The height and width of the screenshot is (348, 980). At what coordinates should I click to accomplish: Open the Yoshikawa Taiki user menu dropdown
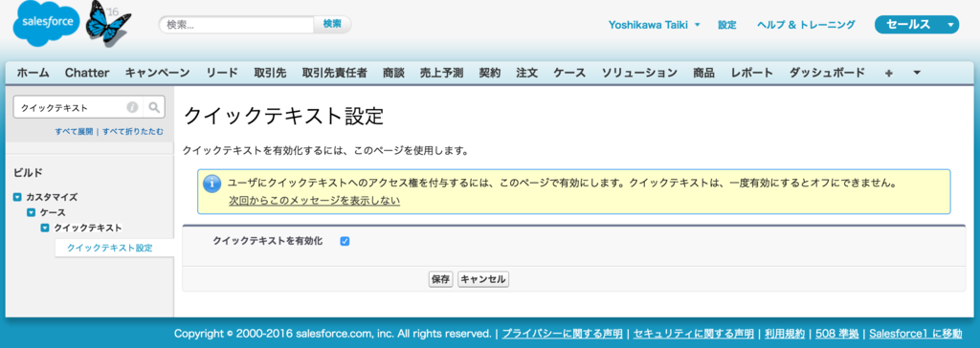click(654, 25)
